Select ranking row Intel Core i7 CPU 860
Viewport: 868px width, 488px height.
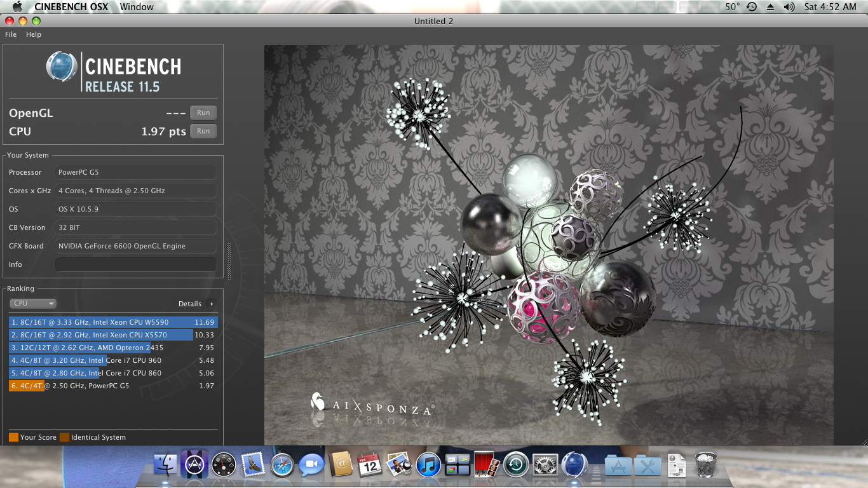click(113, 373)
